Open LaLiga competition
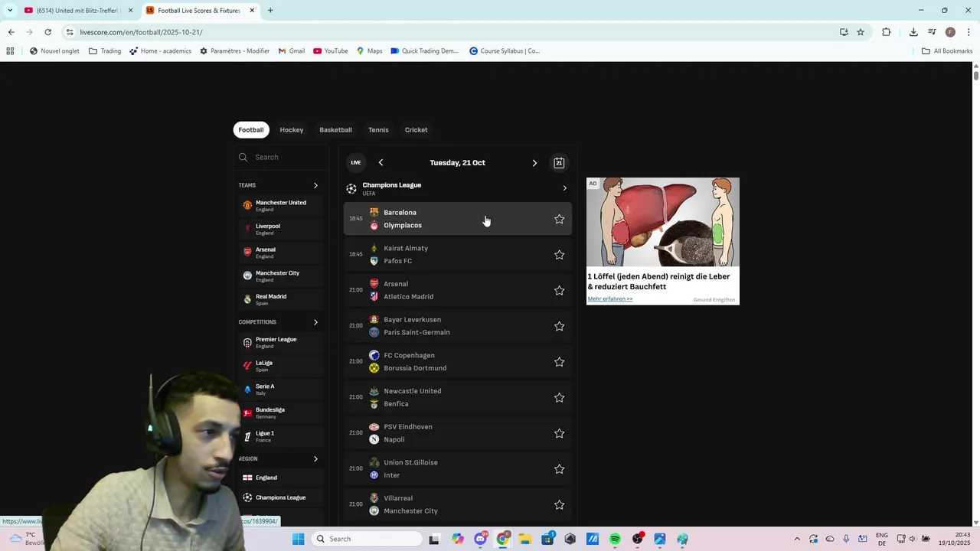Image resolution: width=980 pixels, height=551 pixels. click(280, 366)
